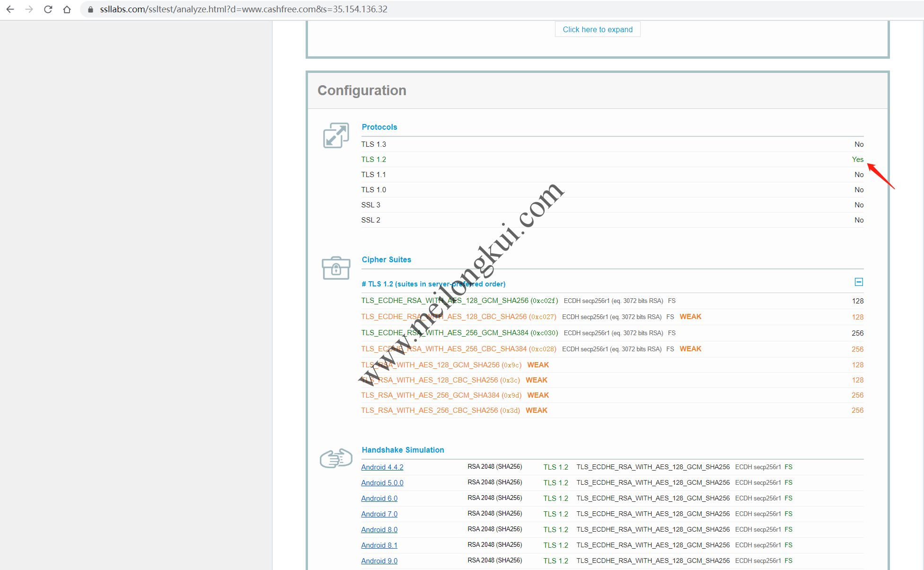The height and width of the screenshot is (570, 924).
Task: Click WEAK label on the 0x9c cipher row
Action: coord(538,365)
